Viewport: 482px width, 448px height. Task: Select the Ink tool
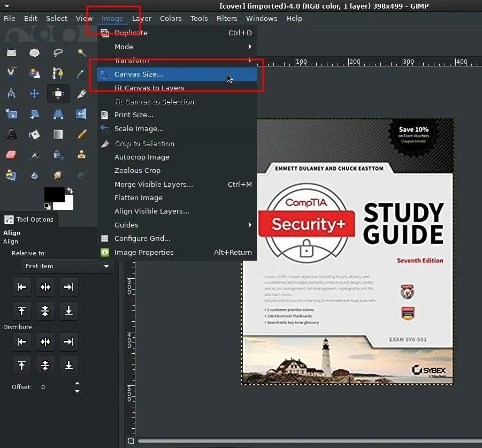click(58, 155)
